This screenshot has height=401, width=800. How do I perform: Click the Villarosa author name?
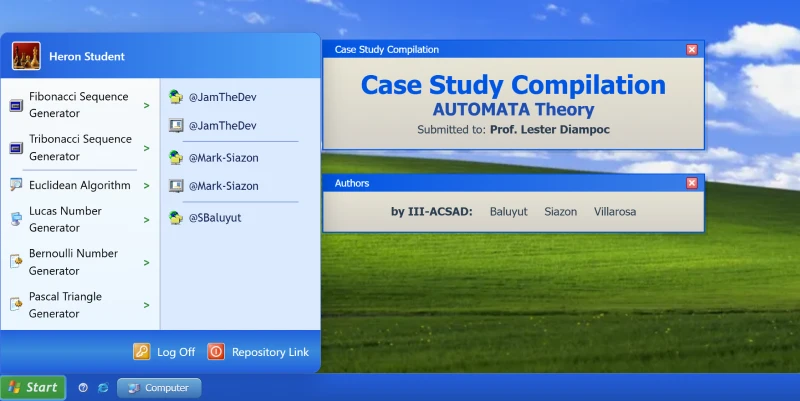[x=615, y=212]
